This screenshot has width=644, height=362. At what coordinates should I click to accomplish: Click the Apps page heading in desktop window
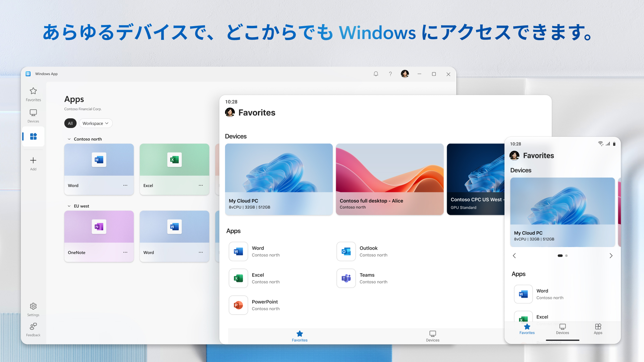[74, 99]
